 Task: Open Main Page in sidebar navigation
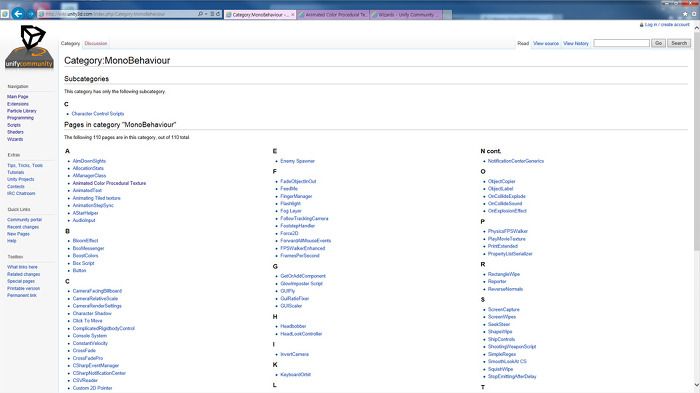coord(17,96)
